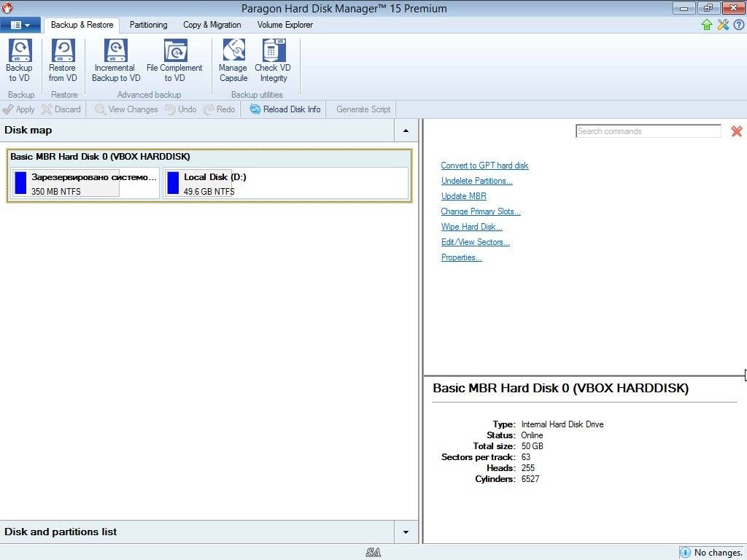Click the Disk map panel title
The height and width of the screenshot is (560, 747).
pyautogui.click(x=28, y=130)
